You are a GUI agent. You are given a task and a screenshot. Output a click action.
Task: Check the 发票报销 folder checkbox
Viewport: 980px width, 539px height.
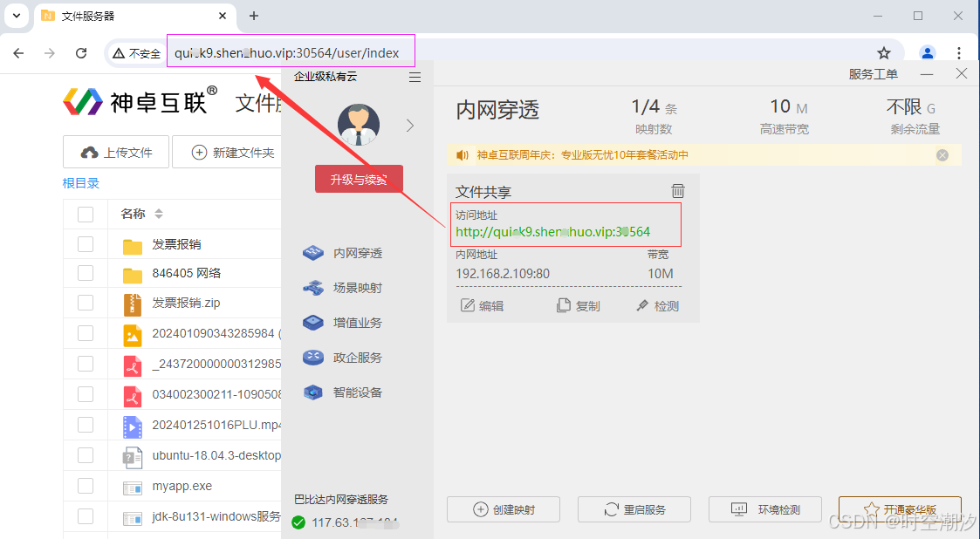(86, 244)
